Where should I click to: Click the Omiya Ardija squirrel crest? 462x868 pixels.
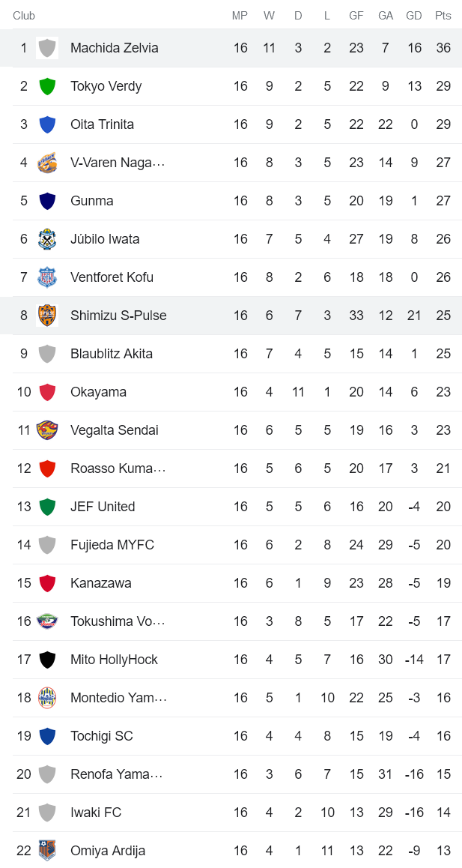click(x=47, y=850)
